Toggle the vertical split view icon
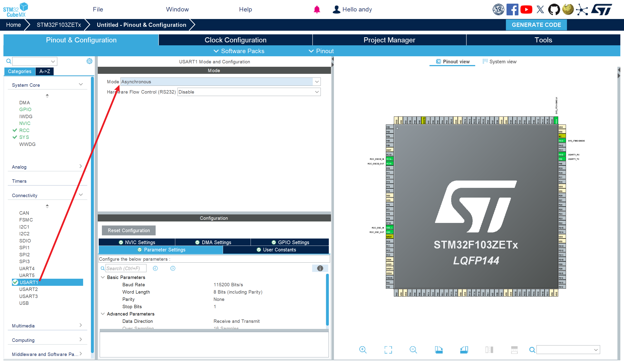 click(x=489, y=350)
